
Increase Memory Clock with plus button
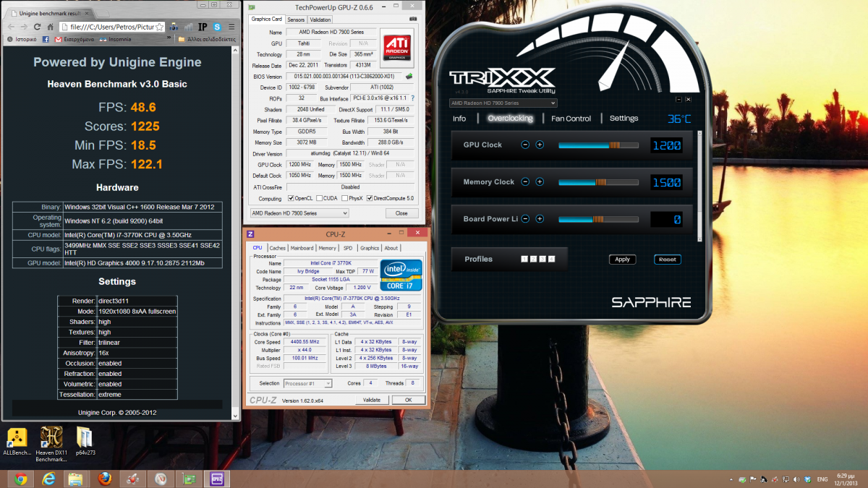(x=540, y=181)
